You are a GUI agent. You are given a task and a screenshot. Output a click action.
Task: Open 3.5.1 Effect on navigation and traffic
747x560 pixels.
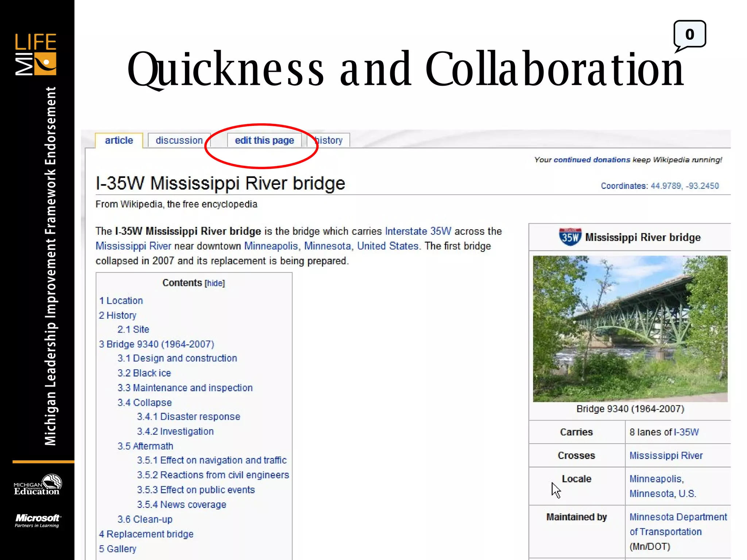tap(212, 460)
